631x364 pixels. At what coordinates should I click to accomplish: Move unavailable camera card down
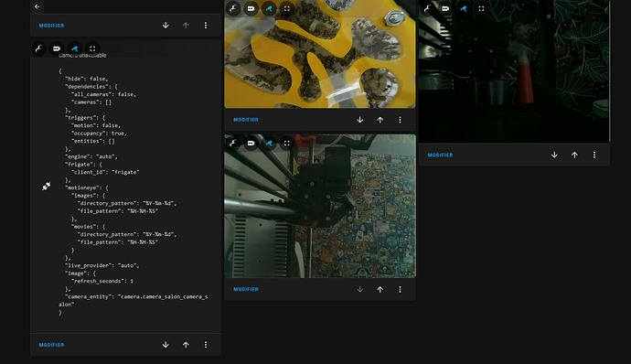[x=166, y=345]
